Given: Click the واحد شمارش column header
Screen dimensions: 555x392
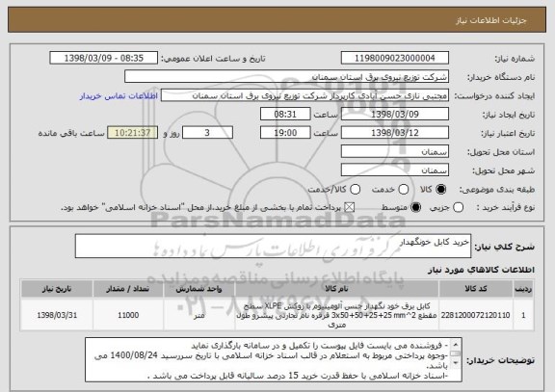Looking at the screenshot, I should 198,289.
